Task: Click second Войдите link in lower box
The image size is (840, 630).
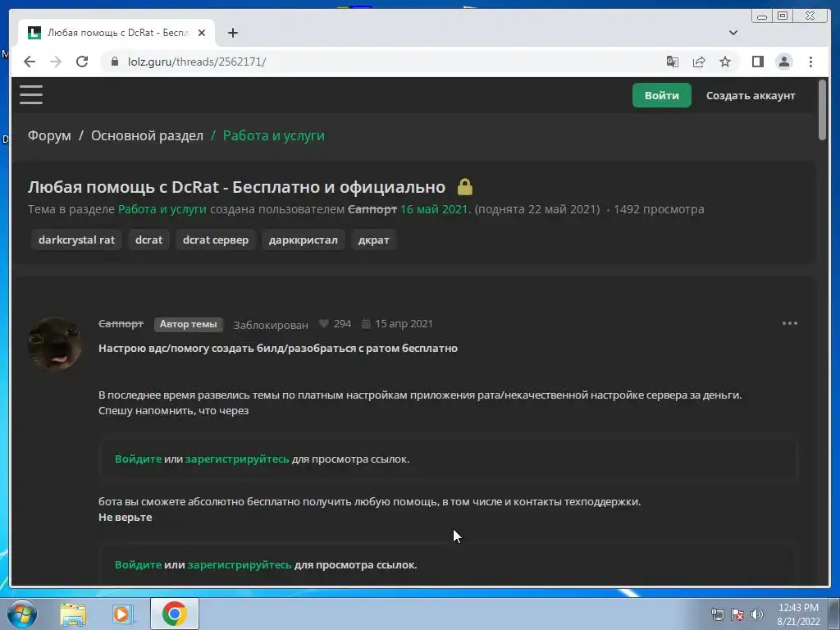Action: tap(138, 564)
